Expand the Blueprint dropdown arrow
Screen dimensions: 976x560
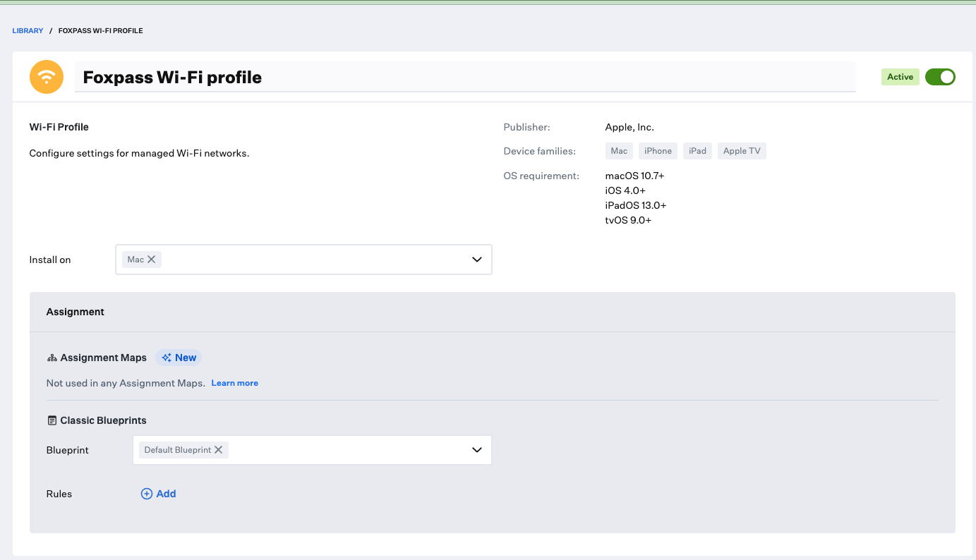pos(477,450)
